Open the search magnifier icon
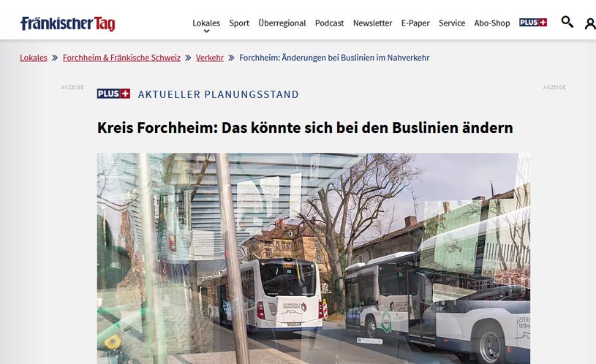Image resolution: width=596 pixels, height=364 pixels. click(567, 22)
